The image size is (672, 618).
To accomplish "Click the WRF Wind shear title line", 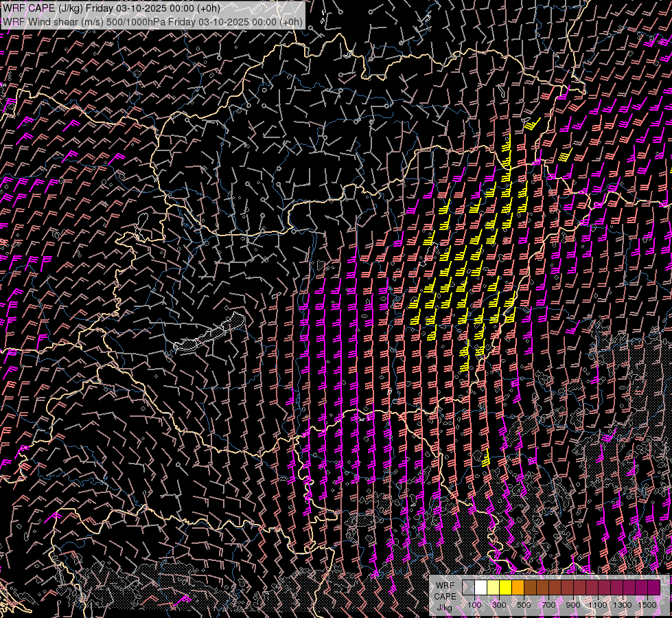I will pyautogui.click(x=152, y=21).
